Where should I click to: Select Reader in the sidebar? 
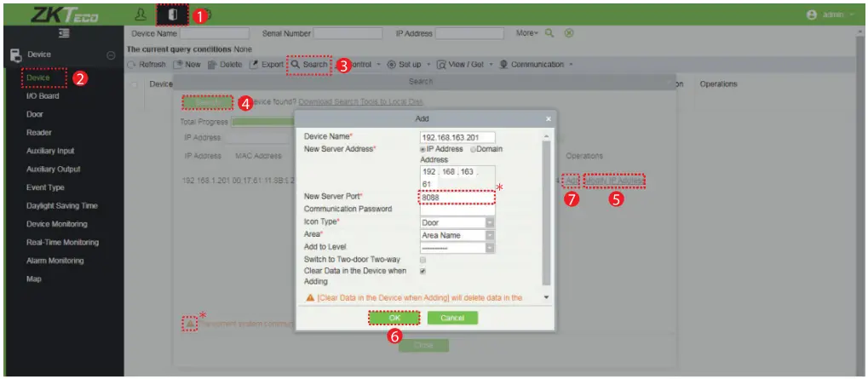click(x=38, y=133)
